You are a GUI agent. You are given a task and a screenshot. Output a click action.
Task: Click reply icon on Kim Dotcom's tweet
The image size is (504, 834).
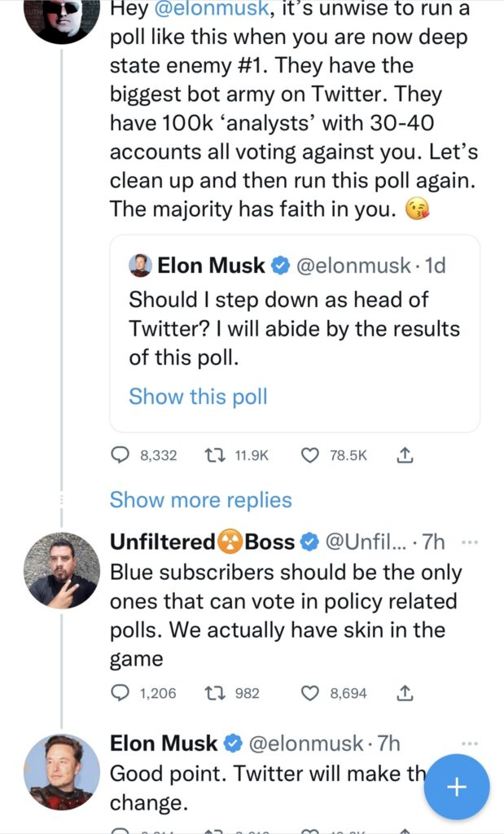121,456
